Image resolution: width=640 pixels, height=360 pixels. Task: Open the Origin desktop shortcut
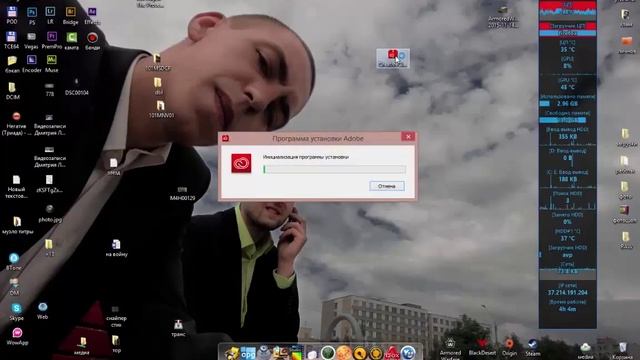click(509, 347)
